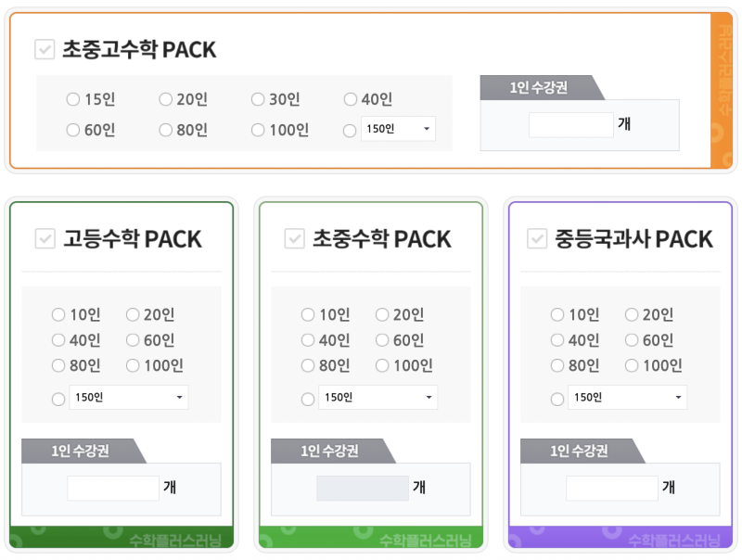Image resolution: width=742 pixels, height=560 pixels.
Task: Select 15인 in 초중고수학 PACK
Action: point(73,99)
